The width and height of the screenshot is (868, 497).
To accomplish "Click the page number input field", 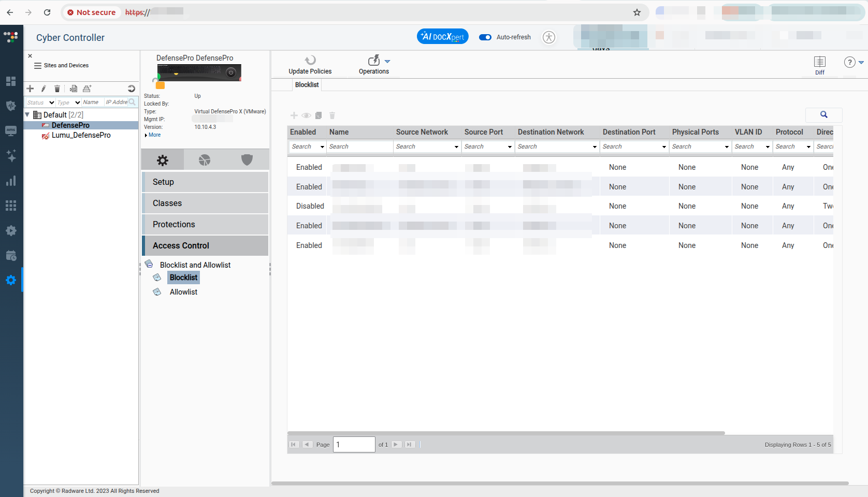I will 354,444.
